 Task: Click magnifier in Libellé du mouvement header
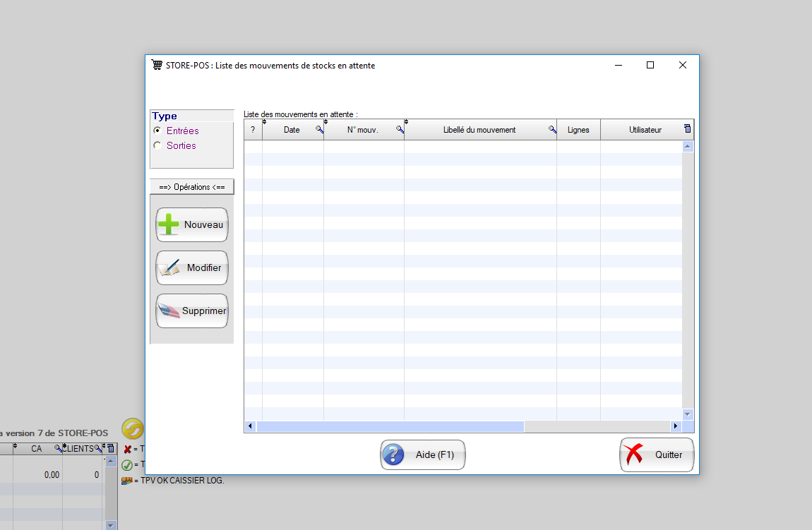[552, 130]
